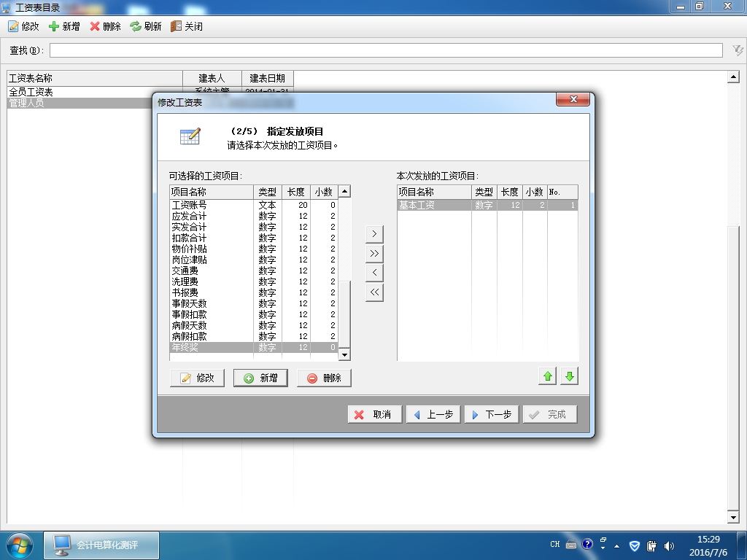Screen dimensions: 747x560
Task: Select 事假天数 in the available items
Action: click(x=254, y=304)
